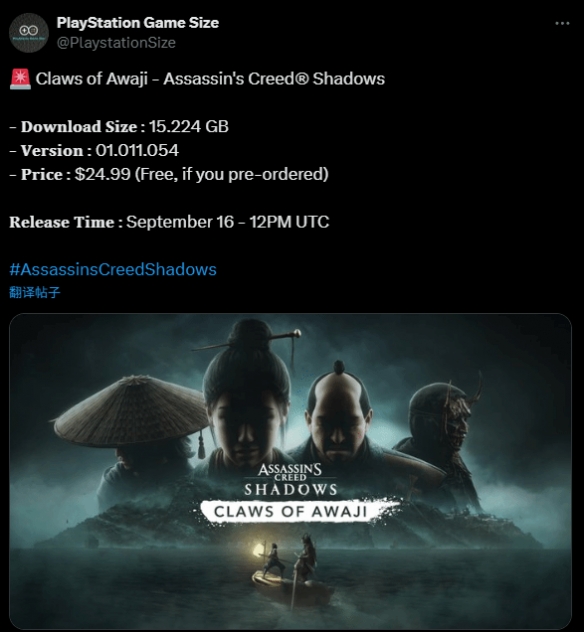584x632 pixels.
Task: Click the Version 01.011.054 line
Action: point(94,150)
